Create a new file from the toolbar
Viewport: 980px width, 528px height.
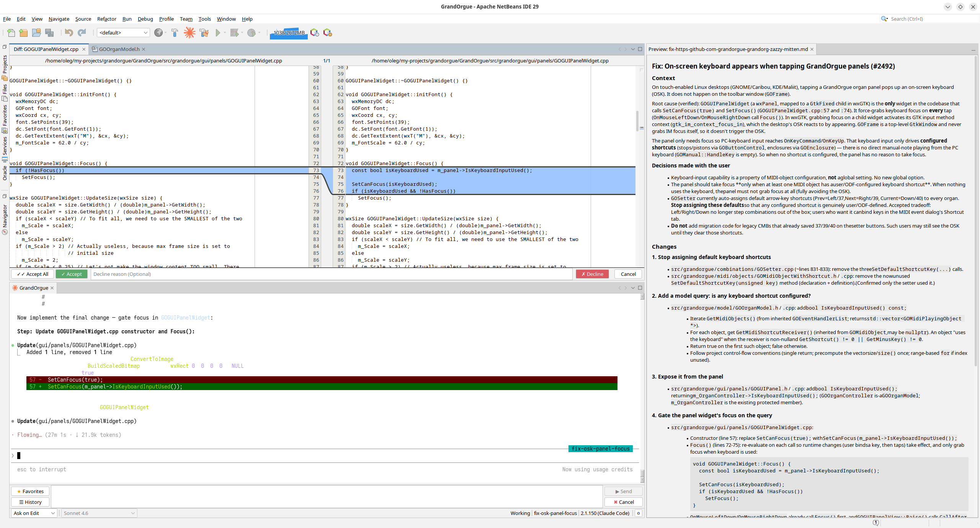click(11, 33)
